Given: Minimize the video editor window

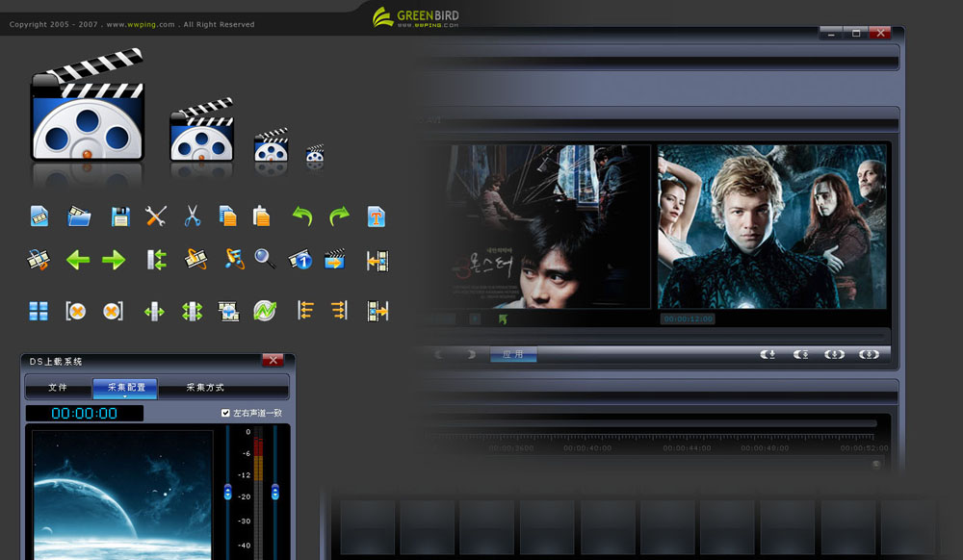Looking at the screenshot, I should pos(832,33).
